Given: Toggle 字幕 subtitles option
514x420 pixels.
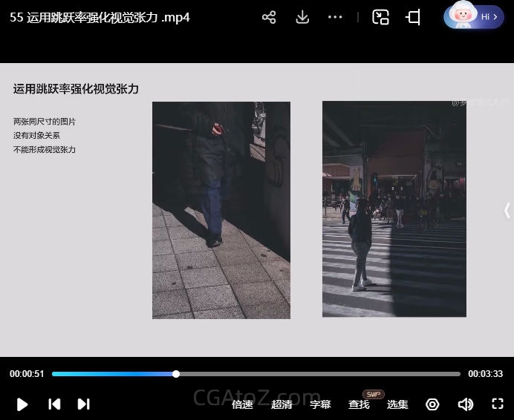Looking at the screenshot, I should [x=320, y=404].
